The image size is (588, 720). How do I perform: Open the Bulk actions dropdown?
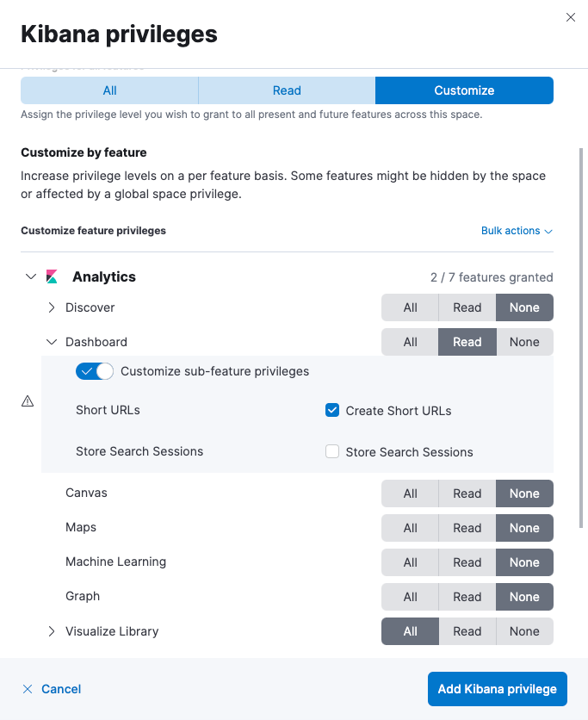[516, 230]
